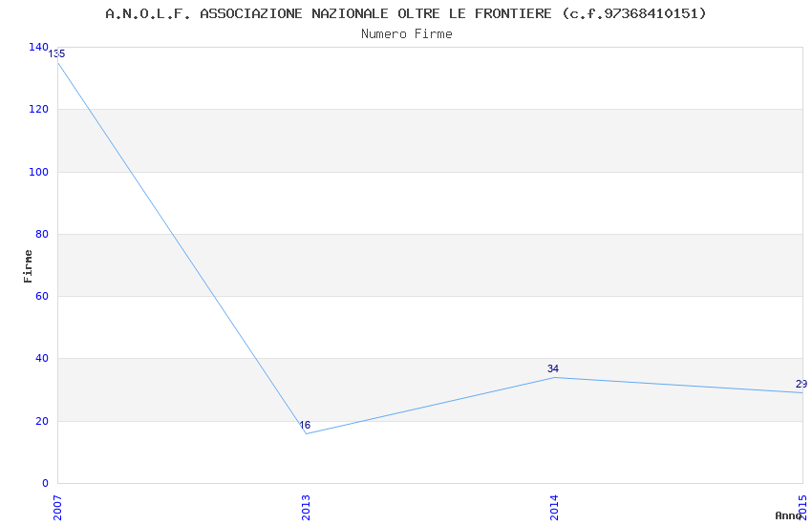Click the x-axis year 2014
Screen dimensions: 812x525
click(x=554, y=508)
